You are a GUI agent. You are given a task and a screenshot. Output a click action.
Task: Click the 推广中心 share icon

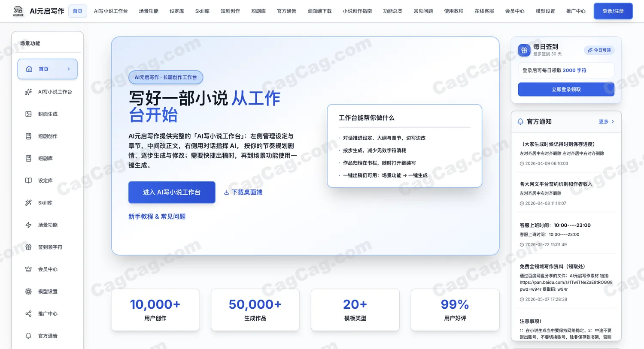coord(28,314)
